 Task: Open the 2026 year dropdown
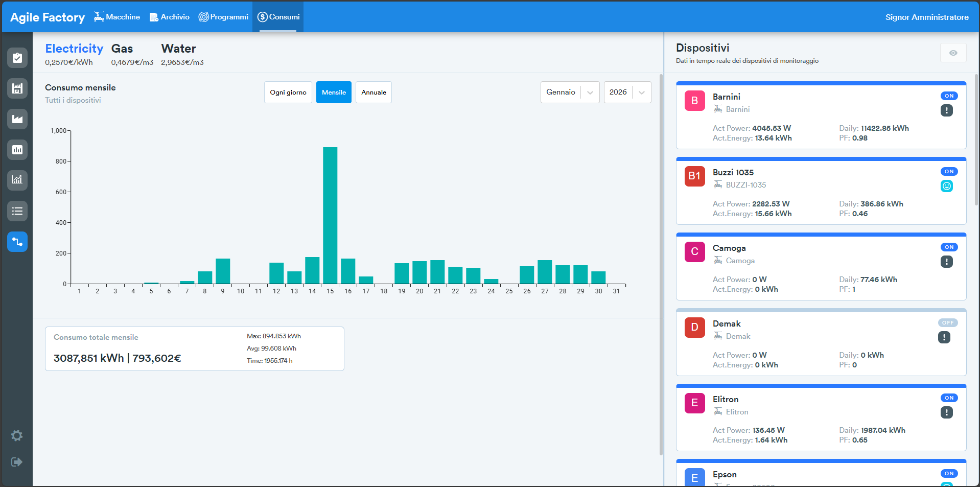coord(627,92)
